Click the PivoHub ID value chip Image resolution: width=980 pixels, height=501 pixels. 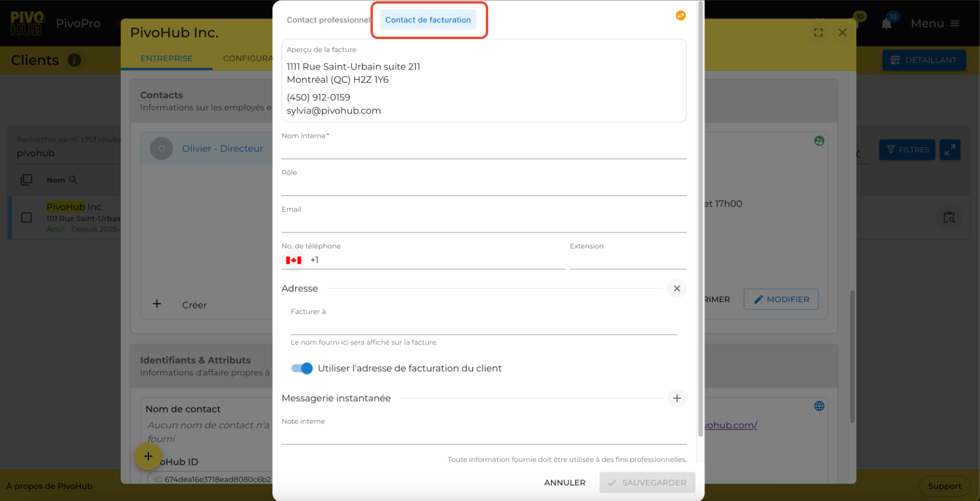(210, 479)
